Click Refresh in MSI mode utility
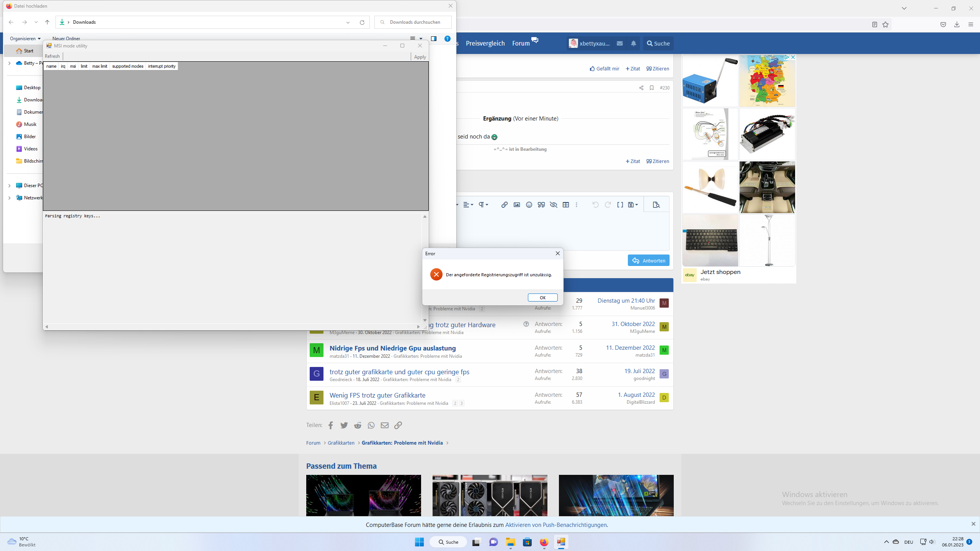Screen dimensions: 980x551 (52, 56)
